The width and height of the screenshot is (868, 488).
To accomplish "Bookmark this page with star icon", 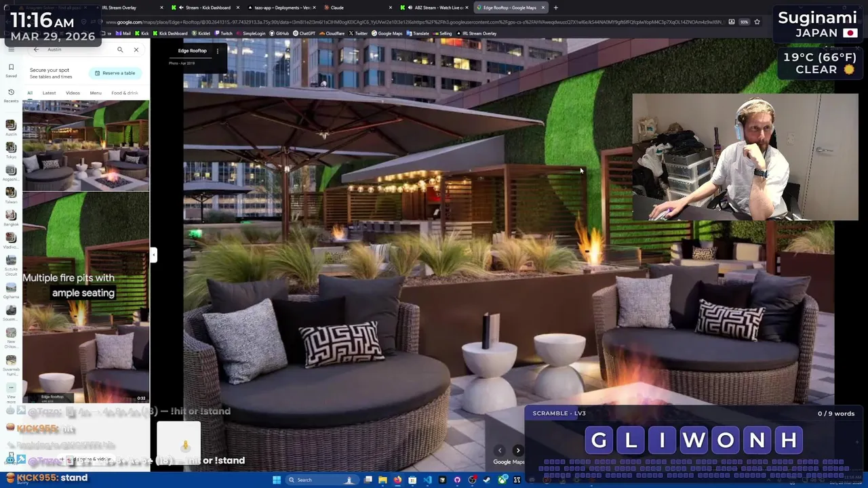I will tap(757, 22).
